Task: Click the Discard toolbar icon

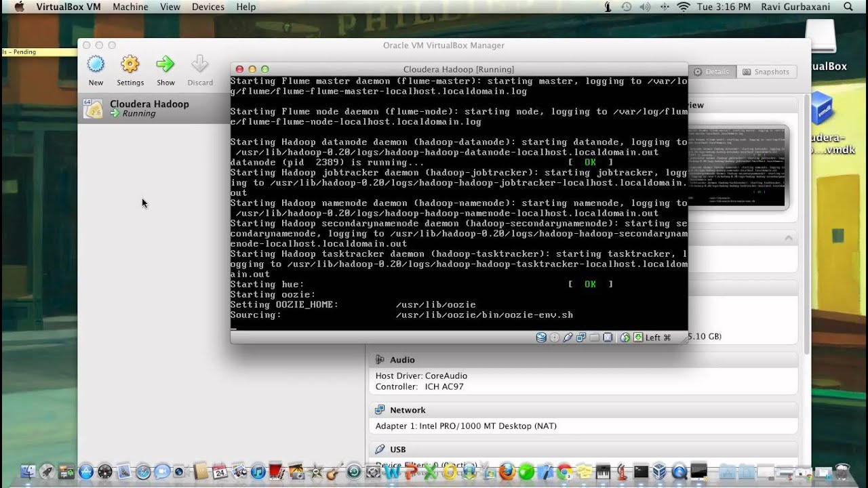Action: (x=199, y=64)
